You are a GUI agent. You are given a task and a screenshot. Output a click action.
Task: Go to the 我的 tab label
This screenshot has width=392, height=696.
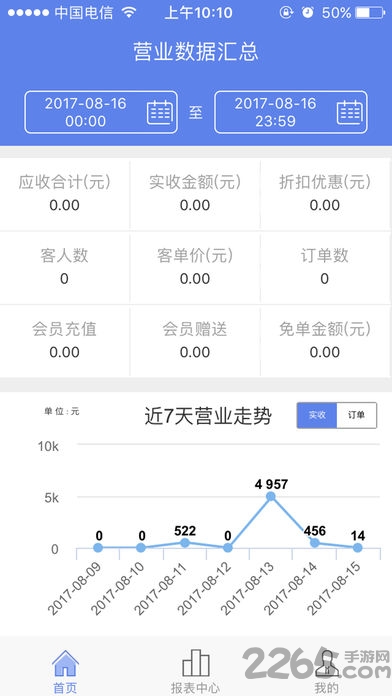pos(326,688)
